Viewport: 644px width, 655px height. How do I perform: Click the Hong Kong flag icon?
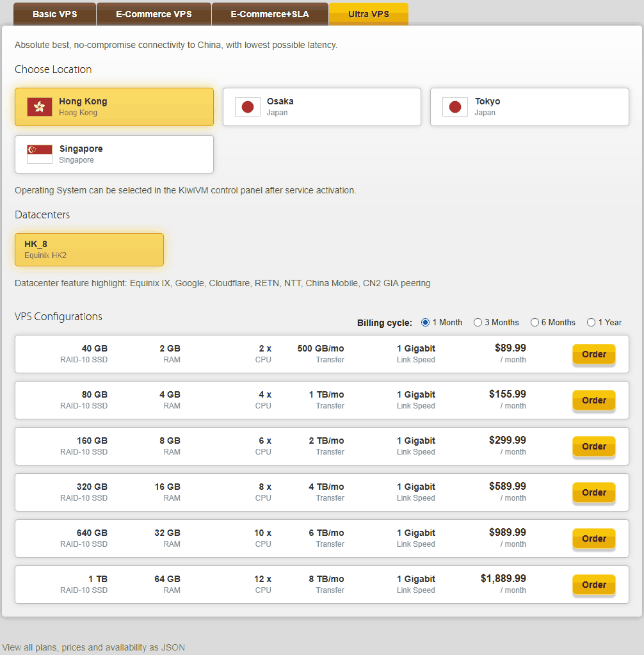click(40, 107)
